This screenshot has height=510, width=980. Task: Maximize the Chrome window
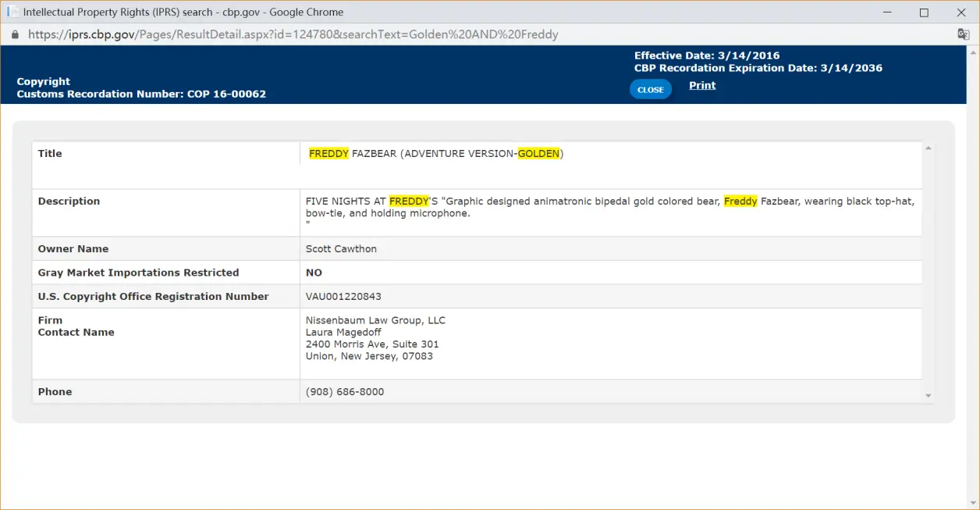924,12
